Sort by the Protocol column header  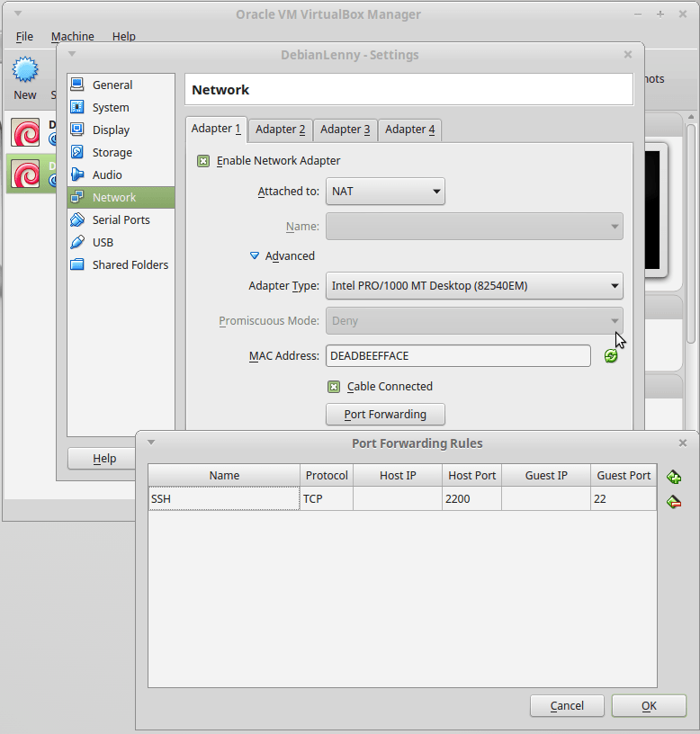327,476
